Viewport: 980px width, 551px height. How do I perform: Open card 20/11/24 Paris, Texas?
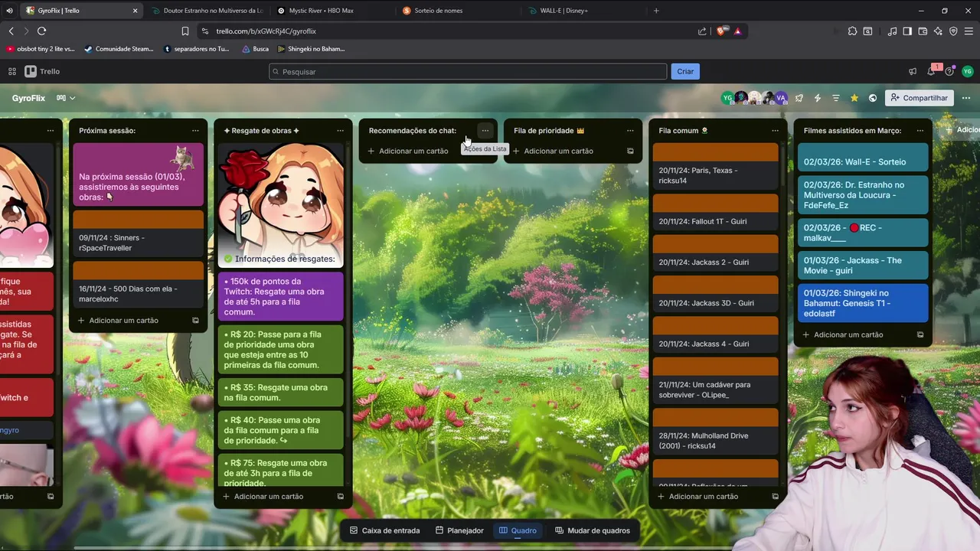click(x=715, y=165)
